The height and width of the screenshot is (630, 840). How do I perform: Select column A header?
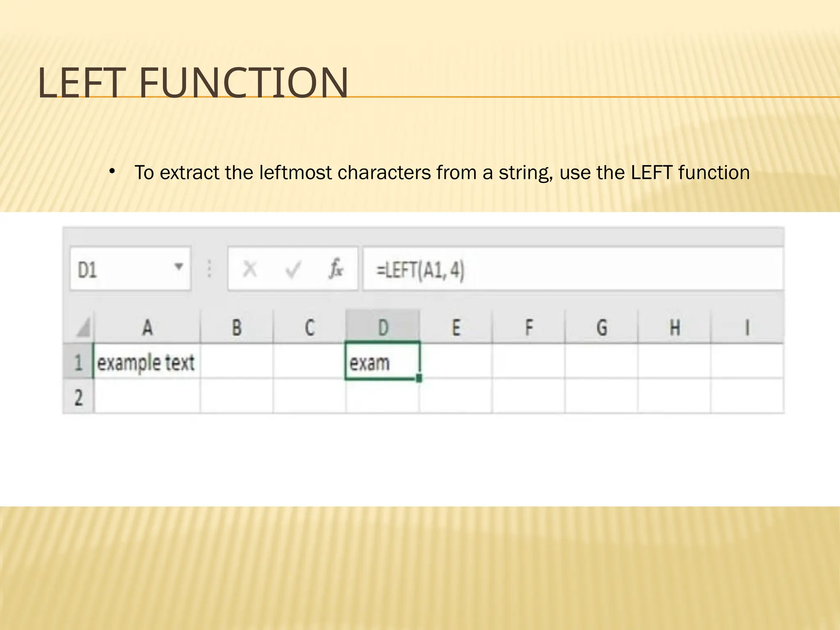tap(147, 327)
